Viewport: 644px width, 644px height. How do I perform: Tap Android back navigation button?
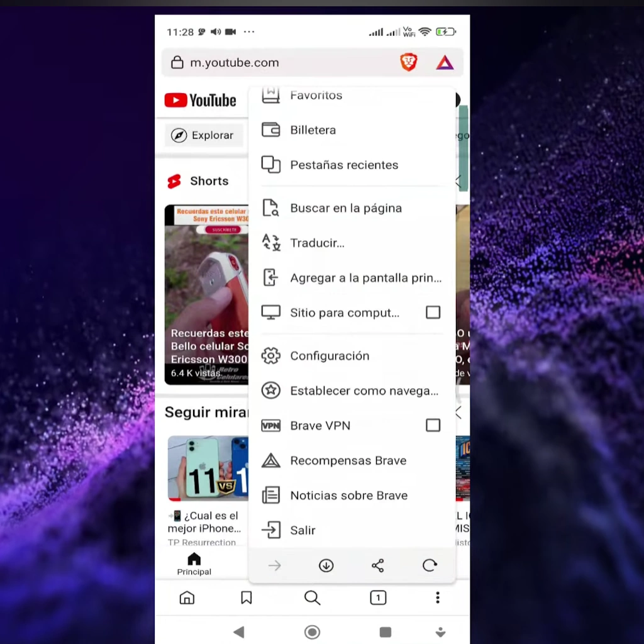tap(238, 631)
